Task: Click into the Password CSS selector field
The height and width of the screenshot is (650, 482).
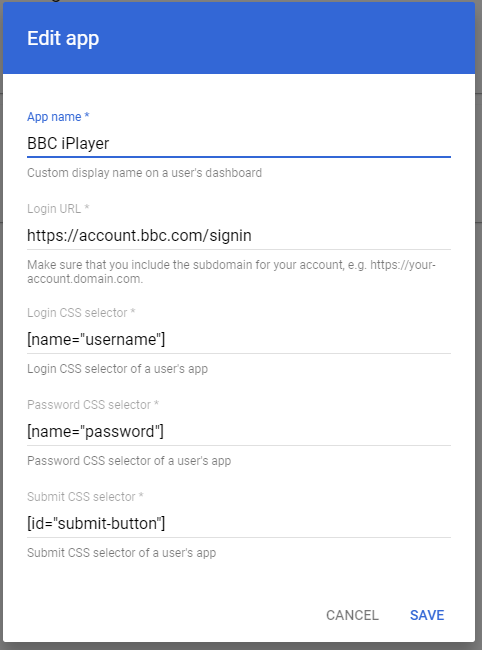Action: [239, 432]
